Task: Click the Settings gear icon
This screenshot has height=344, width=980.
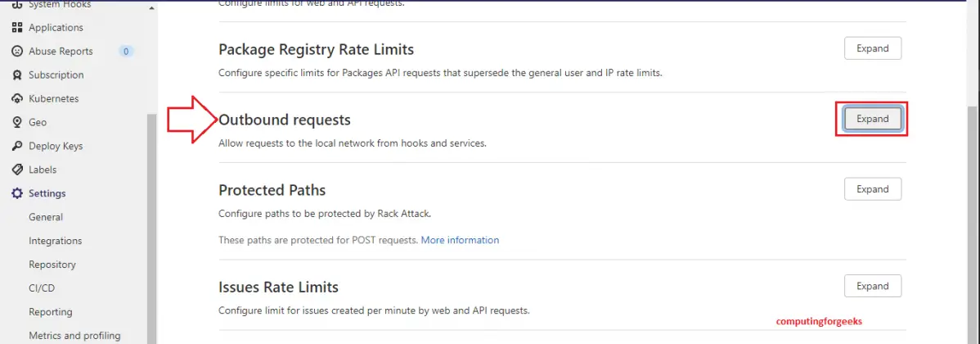Action: point(17,193)
